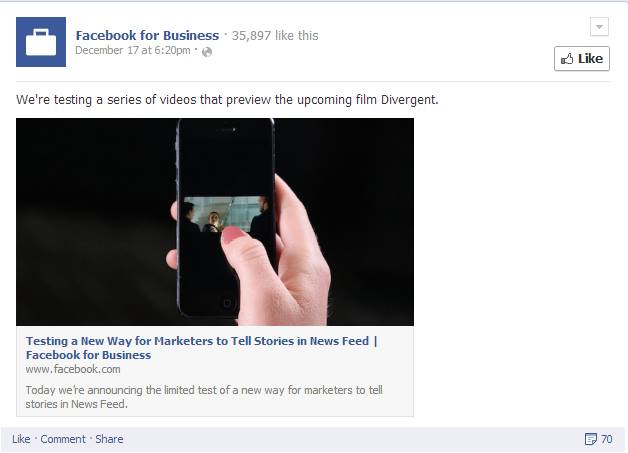Screen dimensions: 628x453
Task: Click the thumbs-up icon in Like button
Action: (567, 59)
